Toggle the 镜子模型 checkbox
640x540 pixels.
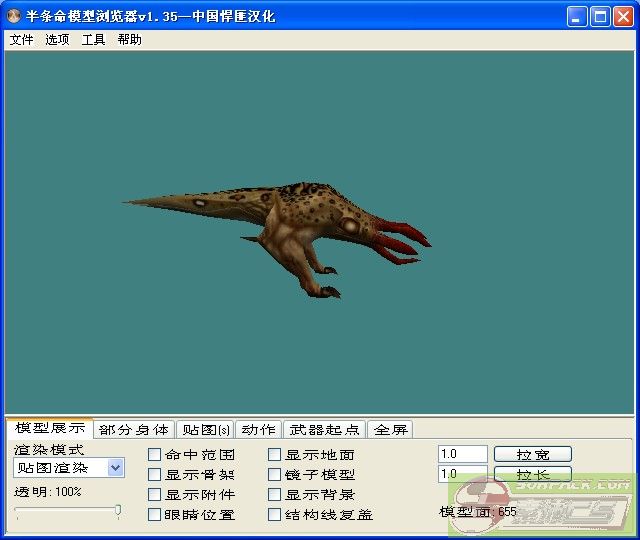(275, 475)
